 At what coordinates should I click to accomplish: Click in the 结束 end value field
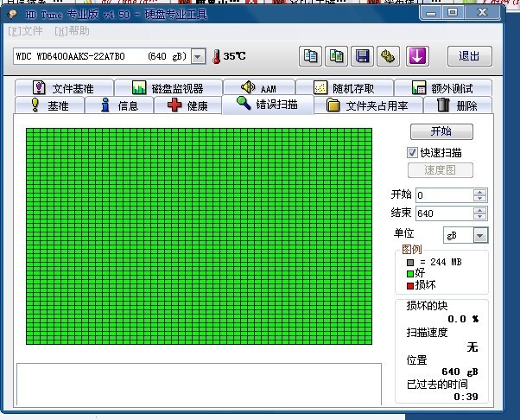pyautogui.click(x=443, y=213)
